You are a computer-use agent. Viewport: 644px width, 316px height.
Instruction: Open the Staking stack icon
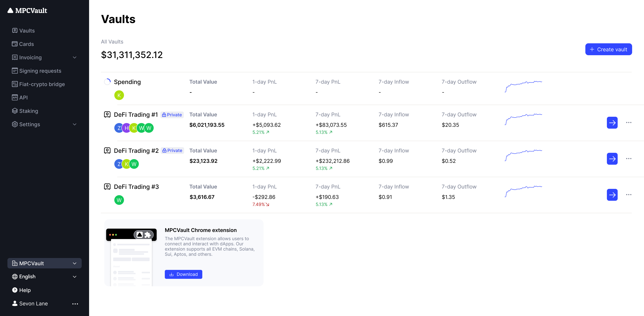coord(15,111)
